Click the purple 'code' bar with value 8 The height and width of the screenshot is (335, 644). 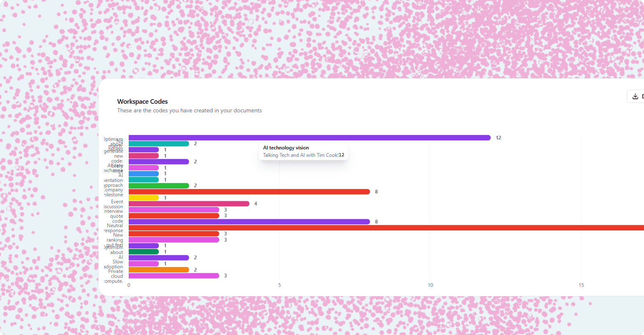click(247, 221)
